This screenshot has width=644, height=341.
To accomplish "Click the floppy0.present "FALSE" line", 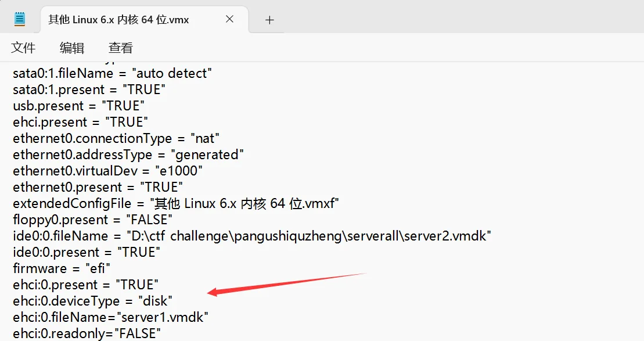I will pyautogui.click(x=92, y=220).
